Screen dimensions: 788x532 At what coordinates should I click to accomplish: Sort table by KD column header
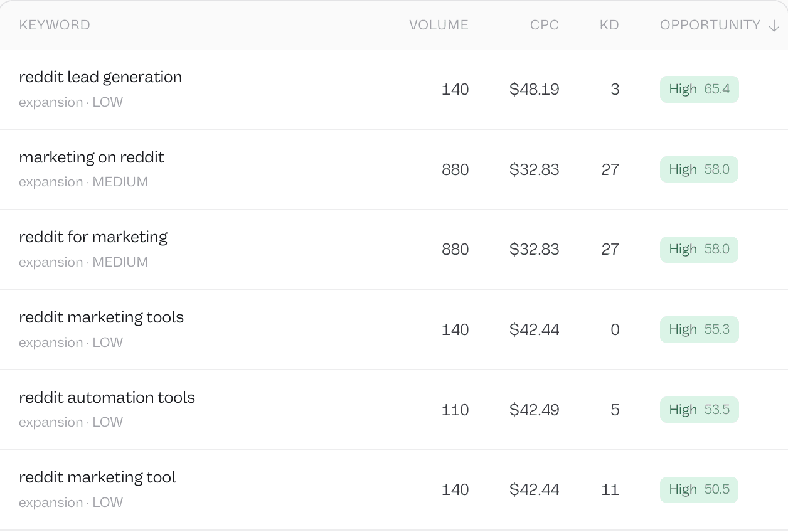tap(609, 25)
